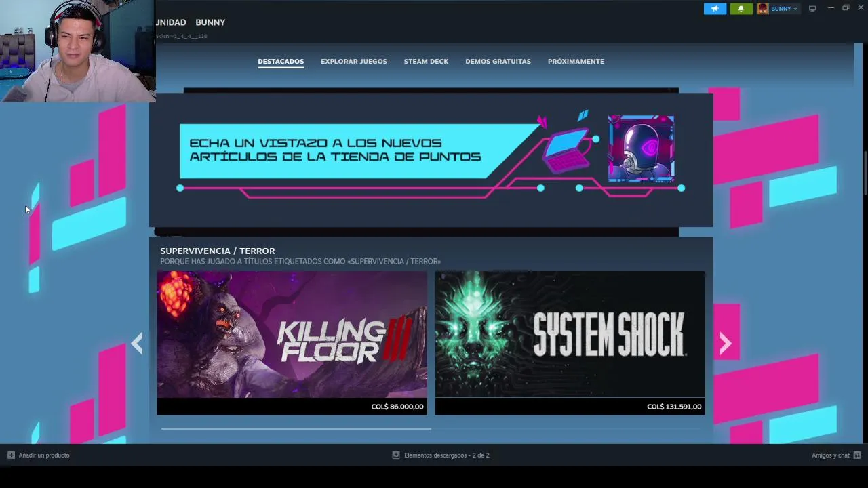The width and height of the screenshot is (868, 488).
Task: Close the Steam window
Action: (x=861, y=8)
